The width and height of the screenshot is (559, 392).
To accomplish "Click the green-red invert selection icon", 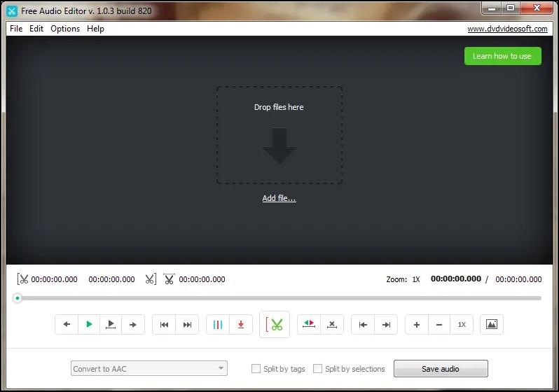I will 309,324.
